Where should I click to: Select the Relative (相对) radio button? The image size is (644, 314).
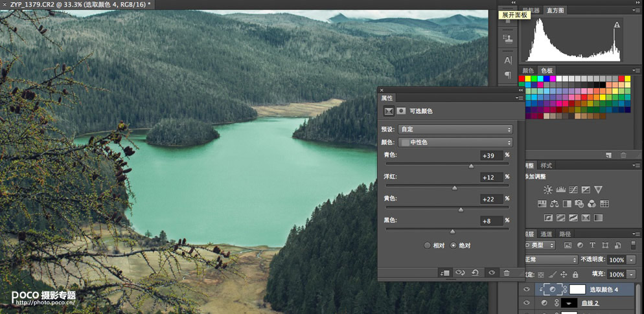pos(427,245)
